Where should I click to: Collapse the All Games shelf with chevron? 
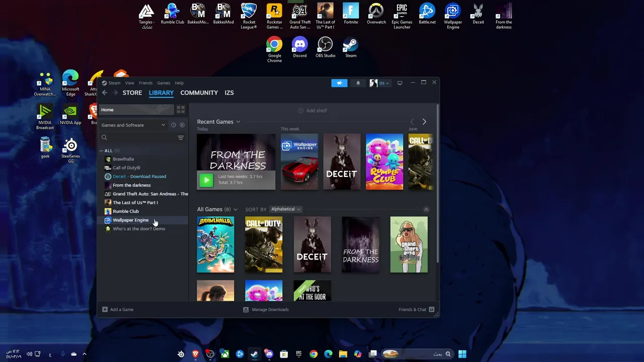426,210
